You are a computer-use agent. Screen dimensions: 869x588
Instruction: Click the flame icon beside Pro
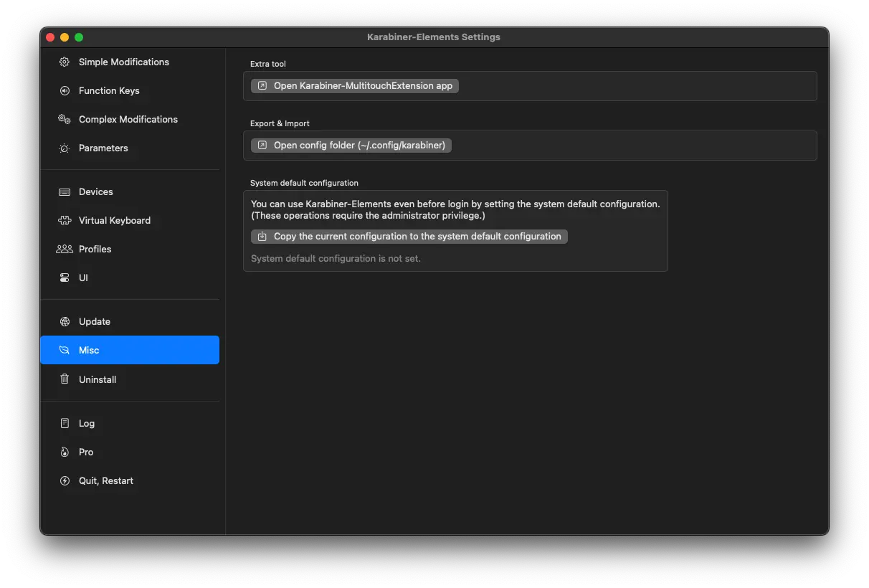pyautogui.click(x=65, y=452)
